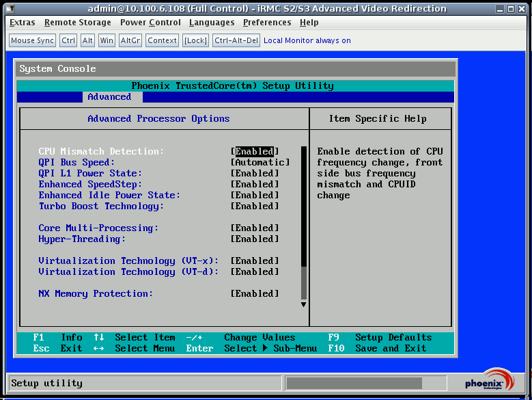
Task: Select the Enhanced SpeedStep Enabled value
Action: click(x=255, y=184)
